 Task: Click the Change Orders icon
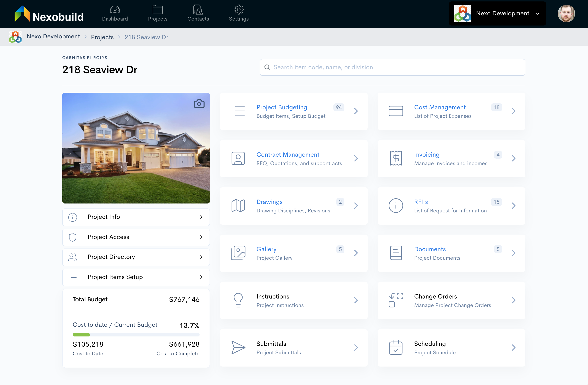[x=395, y=300]
